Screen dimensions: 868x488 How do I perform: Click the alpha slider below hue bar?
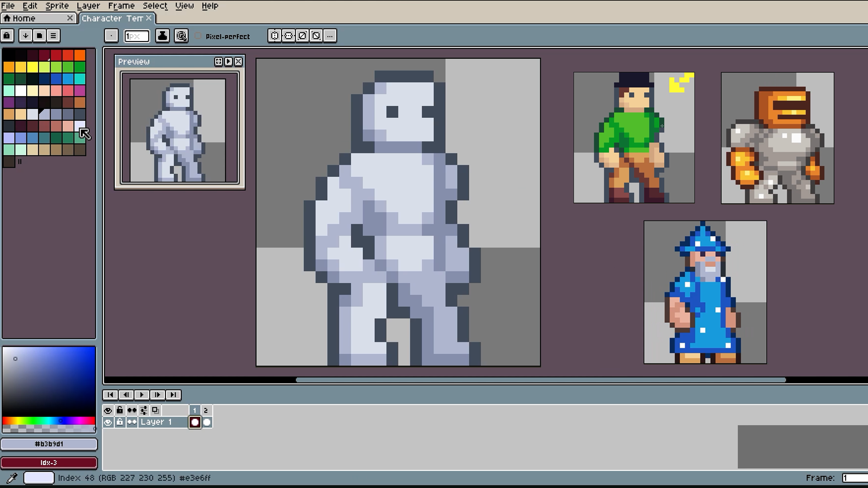(49, 428)
